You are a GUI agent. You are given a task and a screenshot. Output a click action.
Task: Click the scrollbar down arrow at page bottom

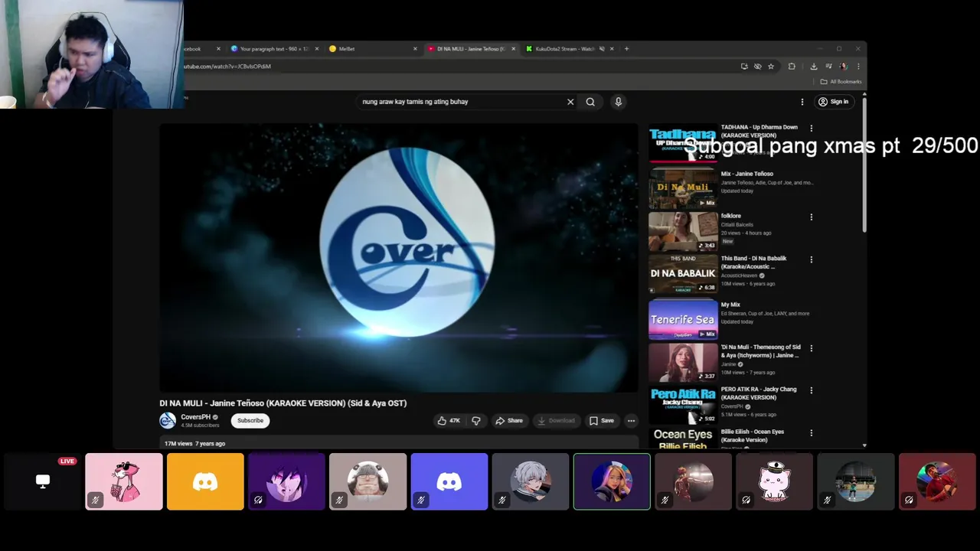tap(864, 445)
